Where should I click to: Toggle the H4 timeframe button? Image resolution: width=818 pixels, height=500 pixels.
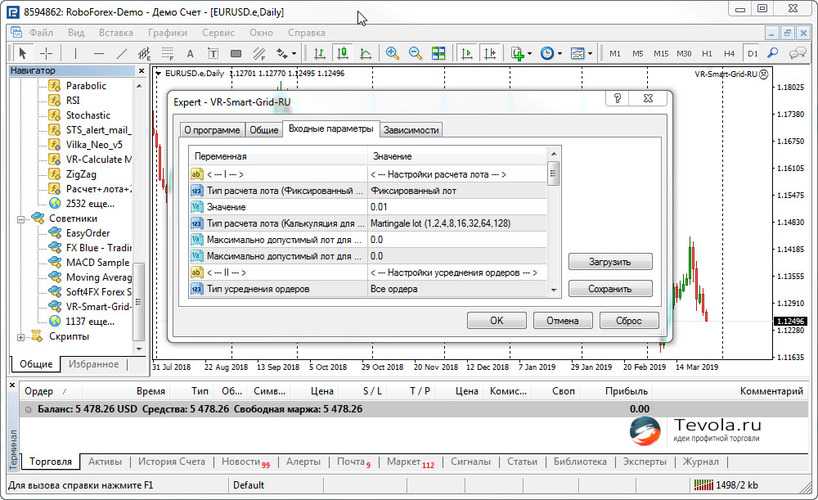point(729,53)
